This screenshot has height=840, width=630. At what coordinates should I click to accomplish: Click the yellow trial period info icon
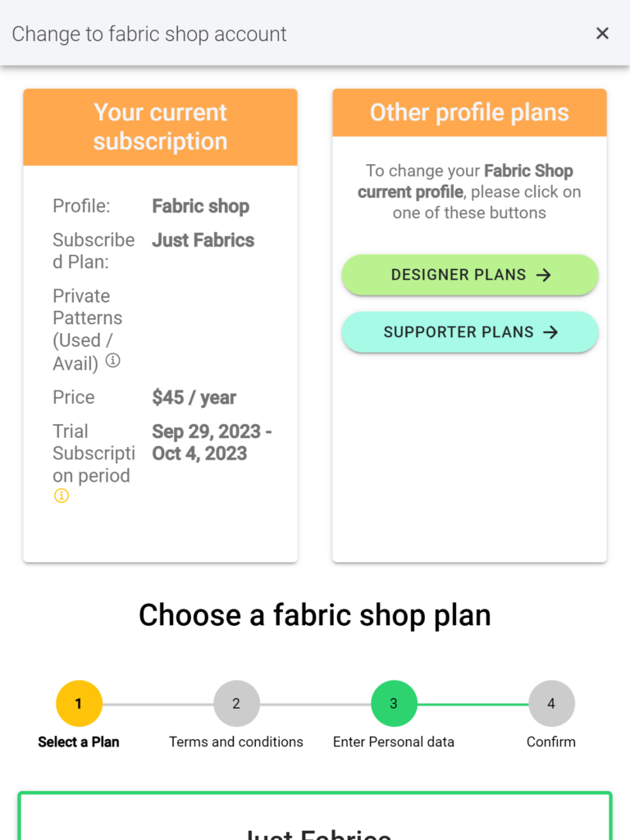click(x=61, y=496)
